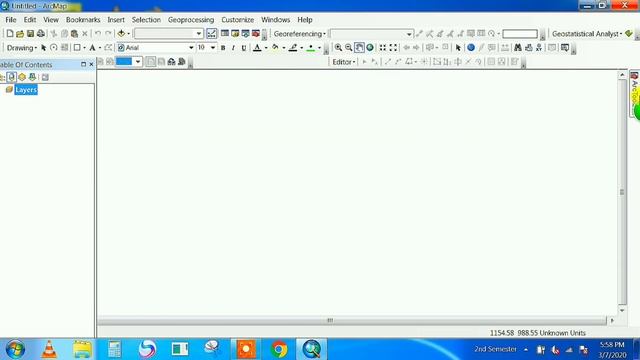Click the font color A swatch
The width and height of the screenshot is (640, 360).
[257, 48]
